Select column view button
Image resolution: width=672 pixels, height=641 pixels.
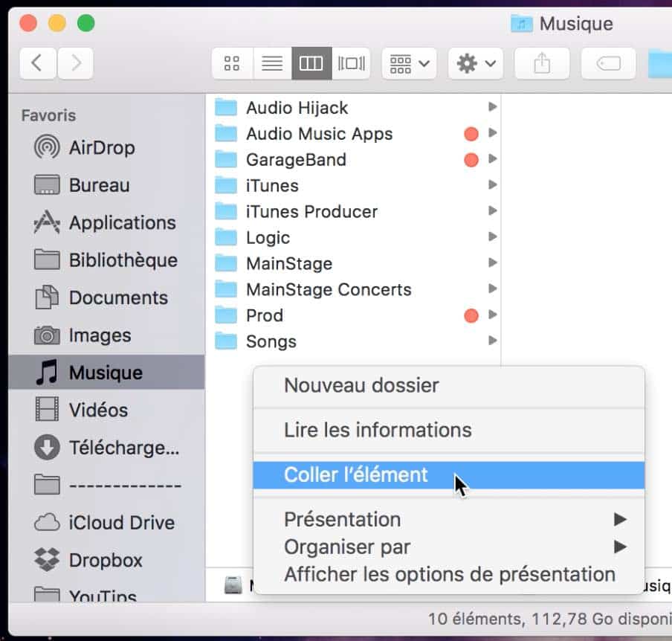pos(311,63)
